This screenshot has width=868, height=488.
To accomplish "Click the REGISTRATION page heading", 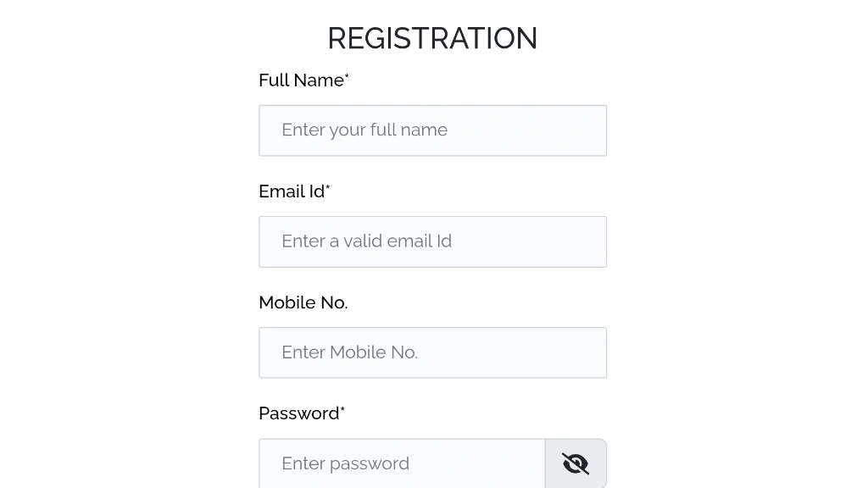I will [433, 38].
